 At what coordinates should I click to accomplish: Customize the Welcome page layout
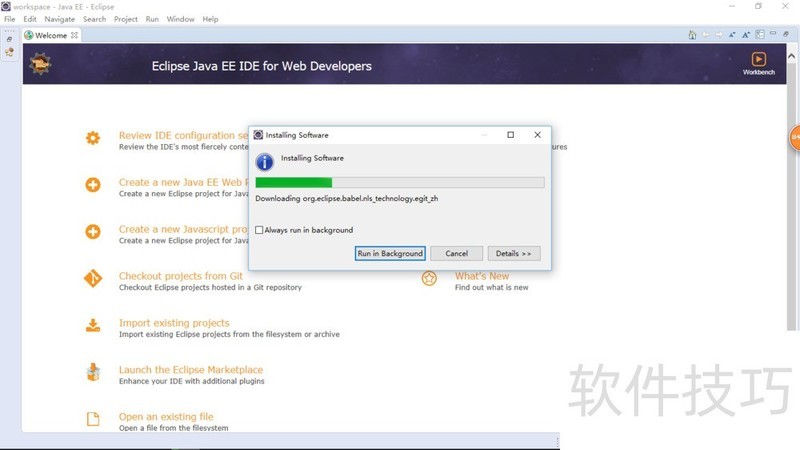pos(760,34)
